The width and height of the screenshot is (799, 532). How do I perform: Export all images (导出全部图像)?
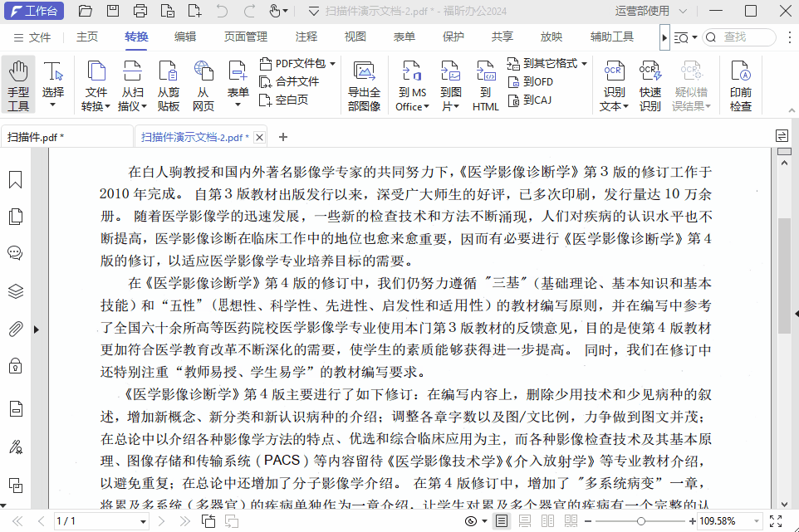[365, 83]
